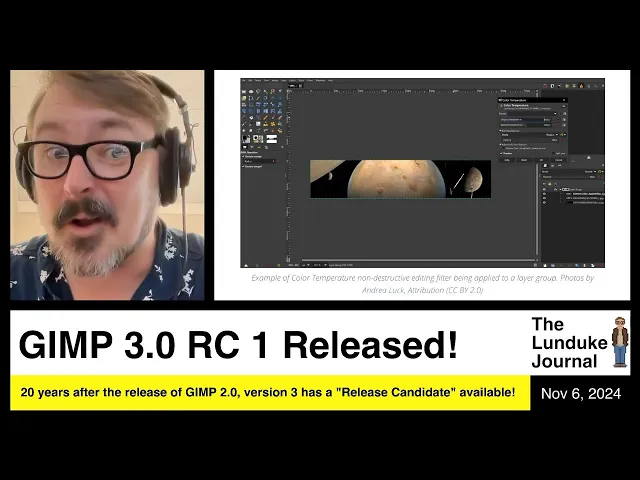Click The Lunduke Journal logo

[x=580, y=342]
